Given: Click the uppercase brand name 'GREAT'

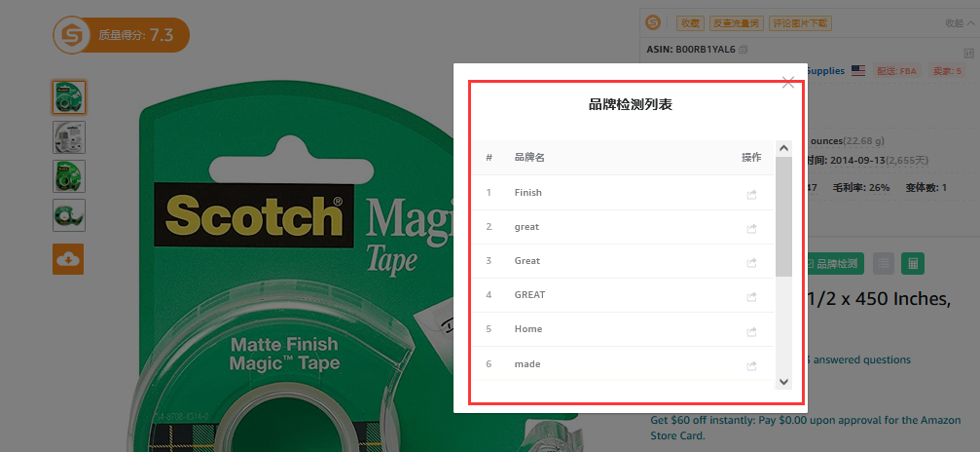Looking at the screenshot, I should [530, 294].
